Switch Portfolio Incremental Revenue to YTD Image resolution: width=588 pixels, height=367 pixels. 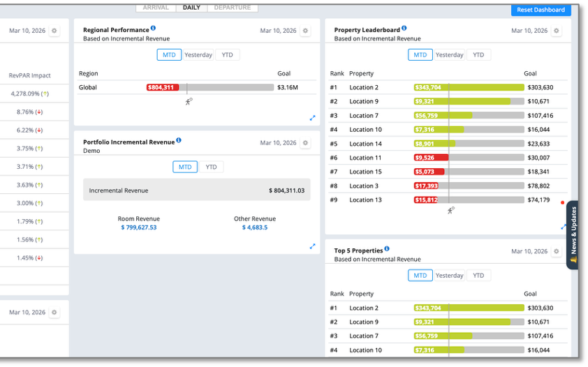[211, 167]
